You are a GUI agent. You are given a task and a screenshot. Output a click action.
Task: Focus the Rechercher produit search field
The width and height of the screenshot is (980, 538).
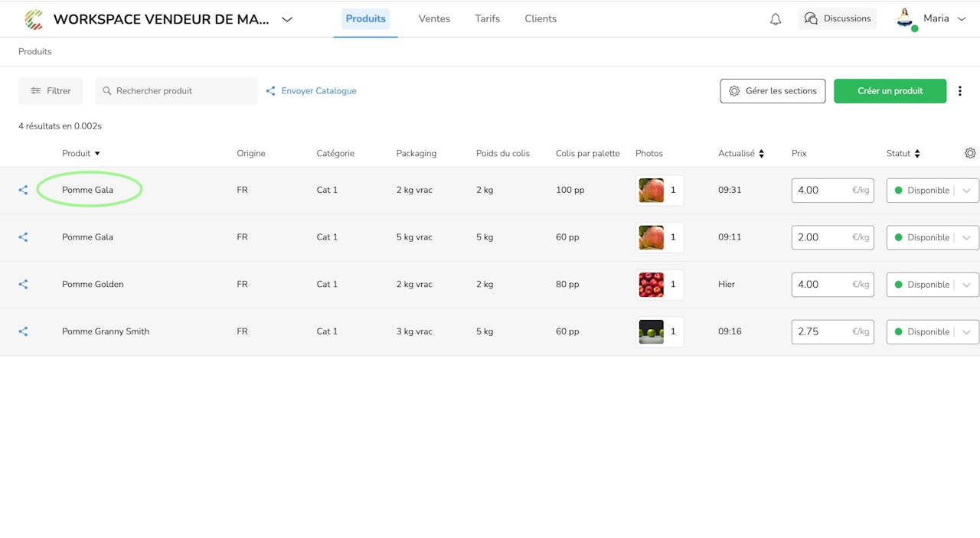pos(176,91)
